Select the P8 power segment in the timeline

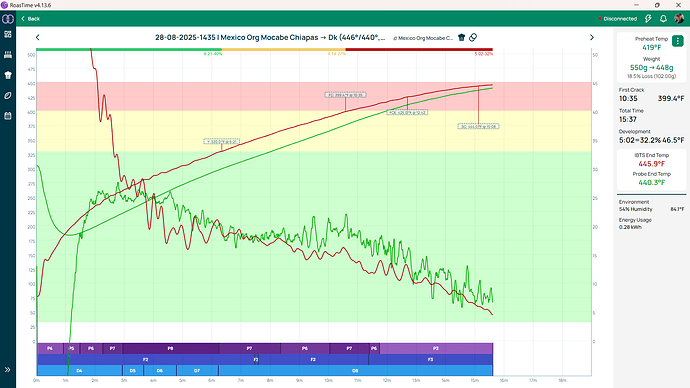(x=170, y=348)
